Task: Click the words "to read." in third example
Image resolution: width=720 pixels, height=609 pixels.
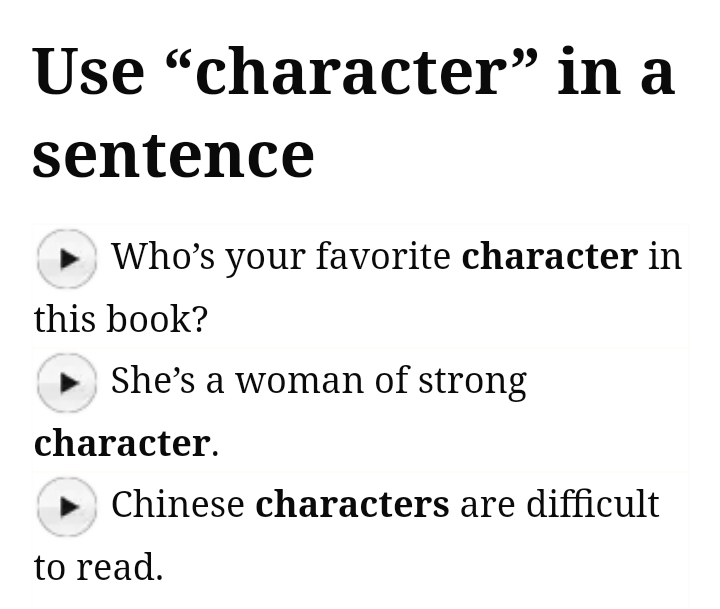Action: (98, 567)
